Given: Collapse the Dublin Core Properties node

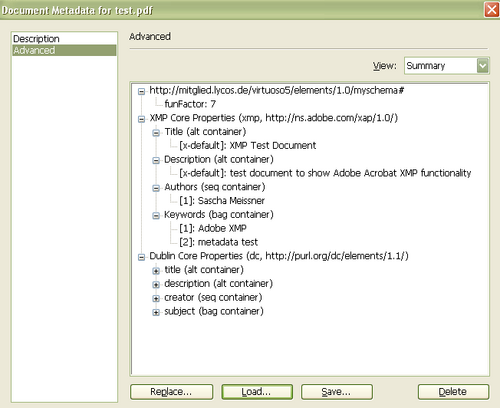Looking at the screenshot, I should click(x=142, y=257).
